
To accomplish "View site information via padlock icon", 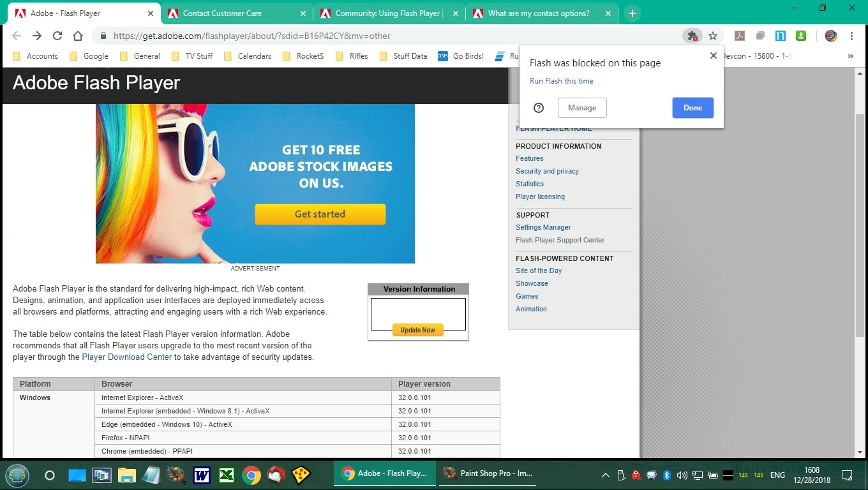I will pos(103,36).
